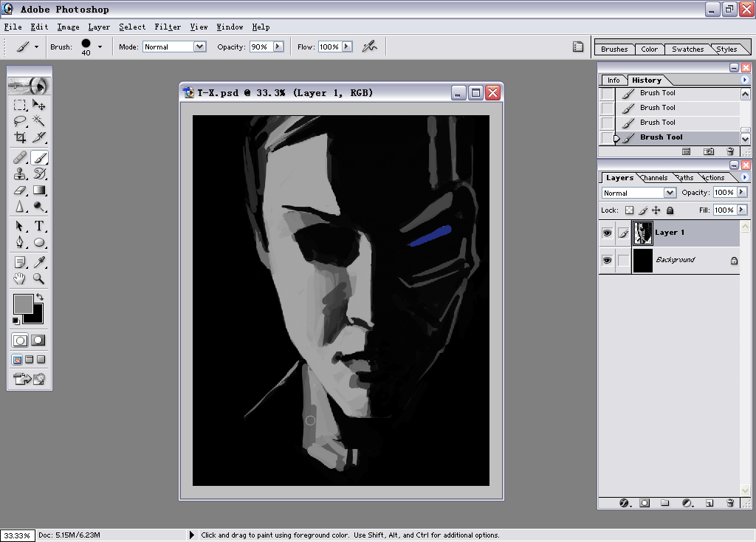Open the layer blend mode dropdown
The width and height of the screenshot is (756, 542).
[669, 193]
